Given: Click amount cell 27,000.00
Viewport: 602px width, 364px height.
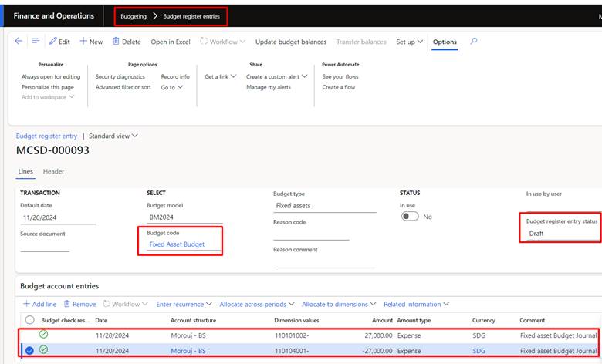Looking at the screenshot, I should pos(378,335).
